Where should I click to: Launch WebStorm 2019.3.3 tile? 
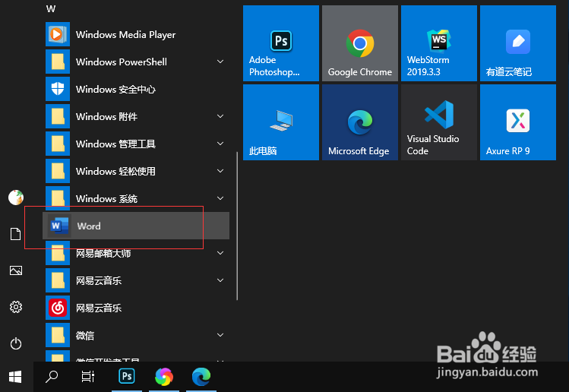(439, 43)
